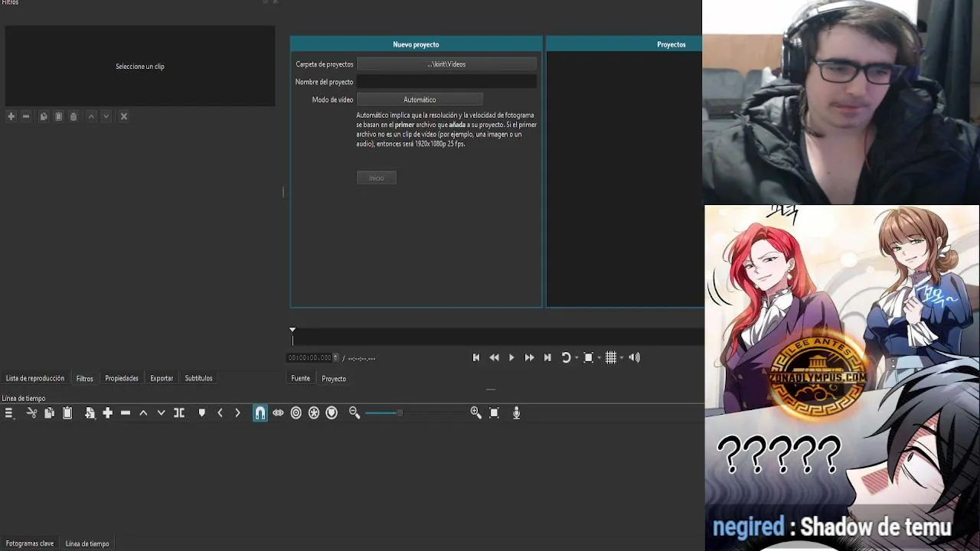Click Move filter up arrow in Filtros panel
This screenshot has width=980, height=551.
(x=91, y=116)
